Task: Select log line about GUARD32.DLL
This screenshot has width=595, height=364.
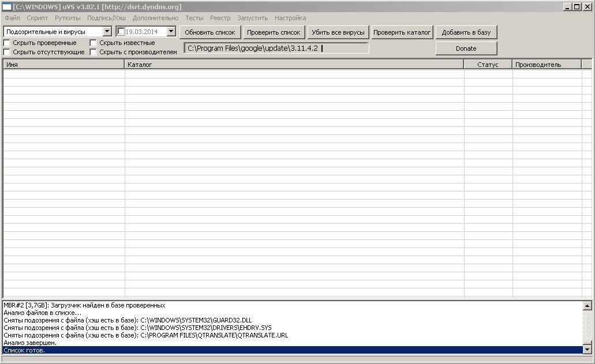Action: [293, 320]
